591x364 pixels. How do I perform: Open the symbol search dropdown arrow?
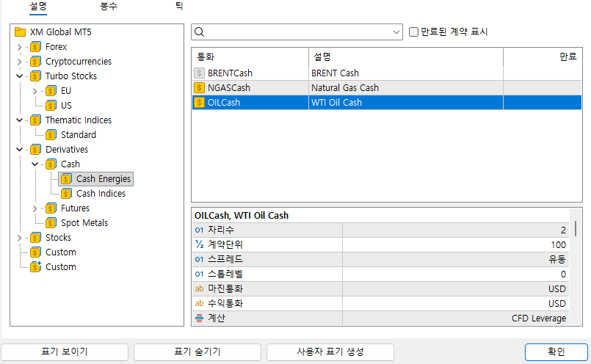396,32
